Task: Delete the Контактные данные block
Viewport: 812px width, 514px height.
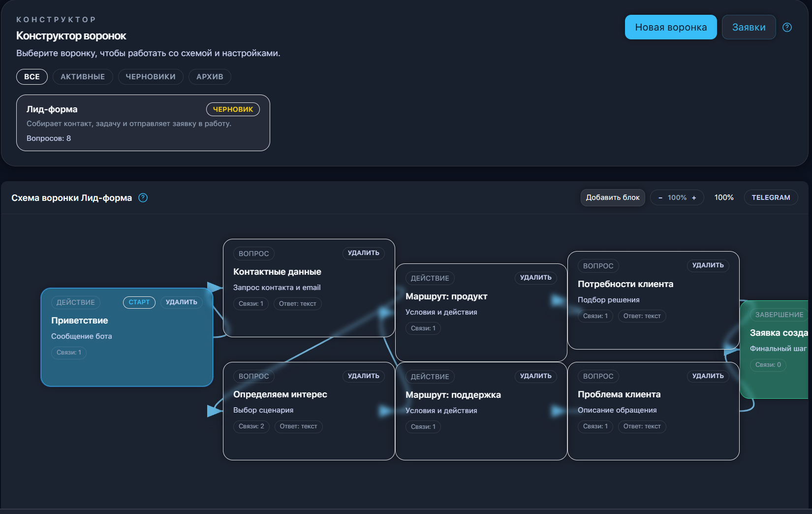Action: click(363, 253)
